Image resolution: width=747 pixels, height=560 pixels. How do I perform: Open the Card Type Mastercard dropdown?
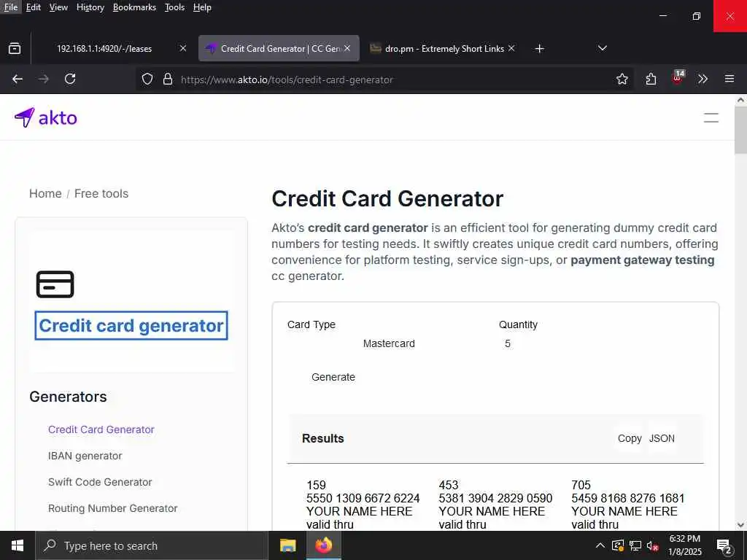pos(389,344)
